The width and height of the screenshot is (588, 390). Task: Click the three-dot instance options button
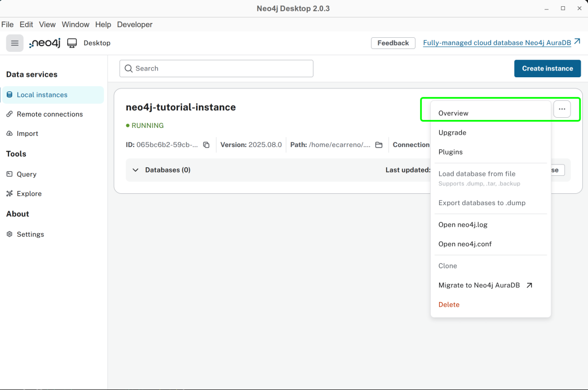pyautogui.click(x=562, y=109)
